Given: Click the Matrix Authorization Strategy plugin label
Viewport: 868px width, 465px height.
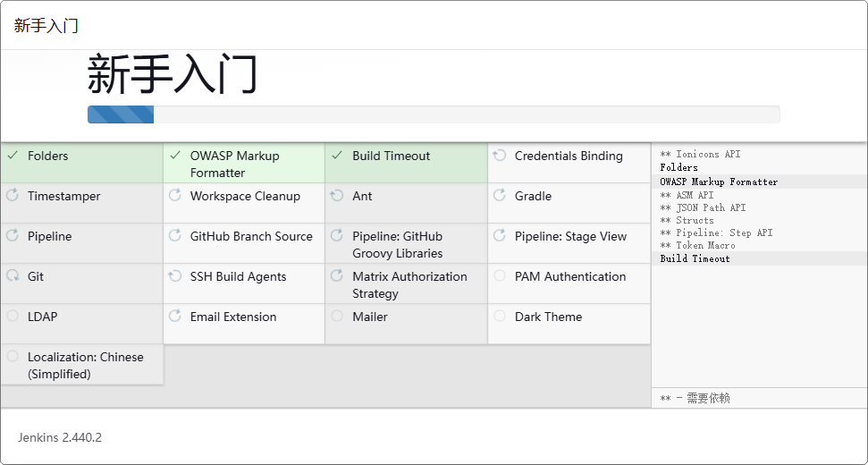Looking at the screenshot, I should [x=409, y=284].
